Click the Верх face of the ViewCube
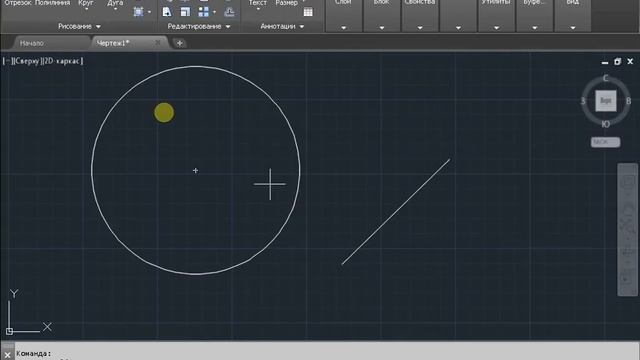 coord(606,101)
